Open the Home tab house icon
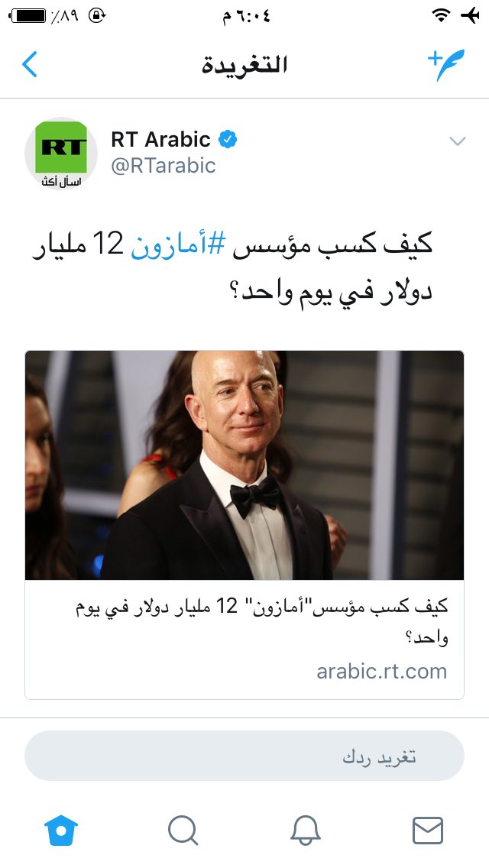The width and height of the screenshot is (489, 868). (x=61, y=831)
